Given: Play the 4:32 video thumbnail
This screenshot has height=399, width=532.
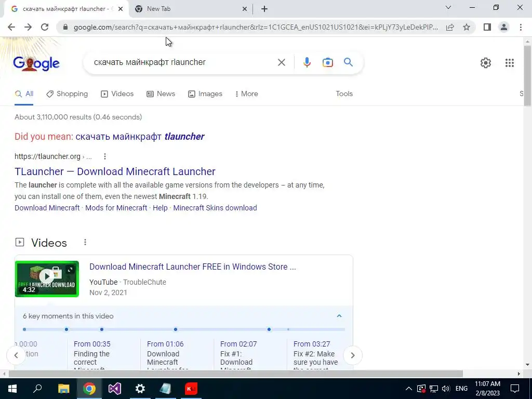Looking at the screenshot, I should (47, 279).
